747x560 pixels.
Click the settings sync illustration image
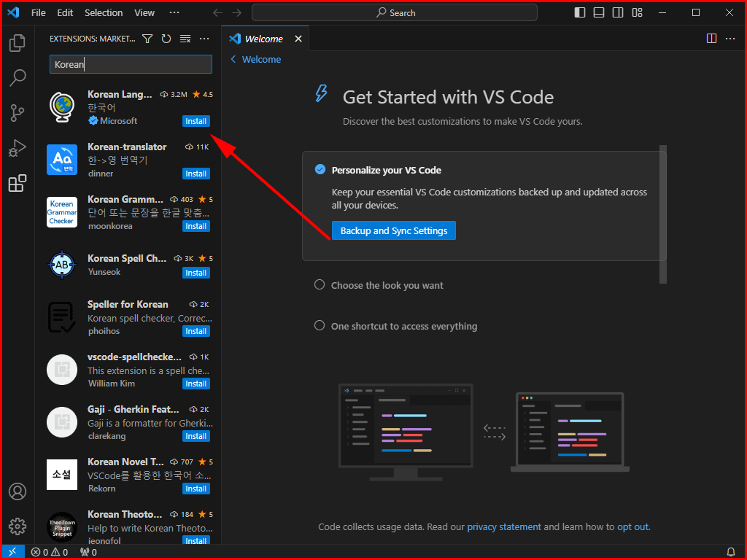coord(484,432)
